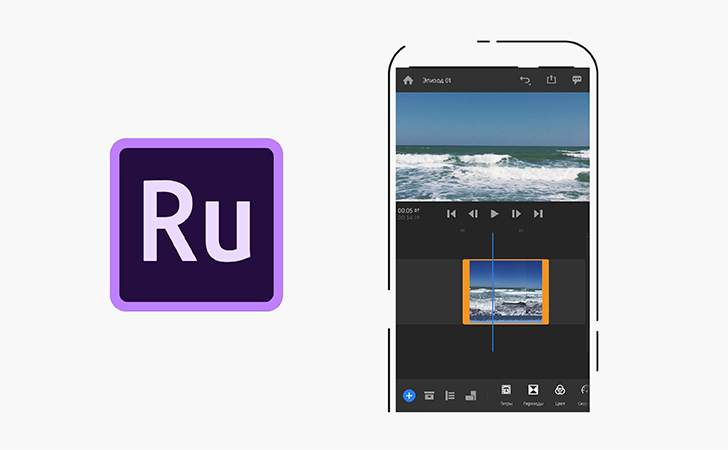Click the orange right trim handle of clip
The image size is (728, 450).
[x=546, y=291]
